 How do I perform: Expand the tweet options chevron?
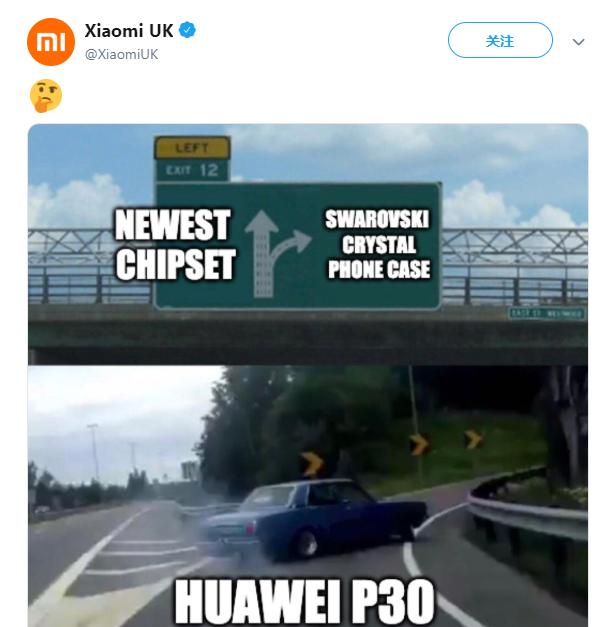pos(578,42)
